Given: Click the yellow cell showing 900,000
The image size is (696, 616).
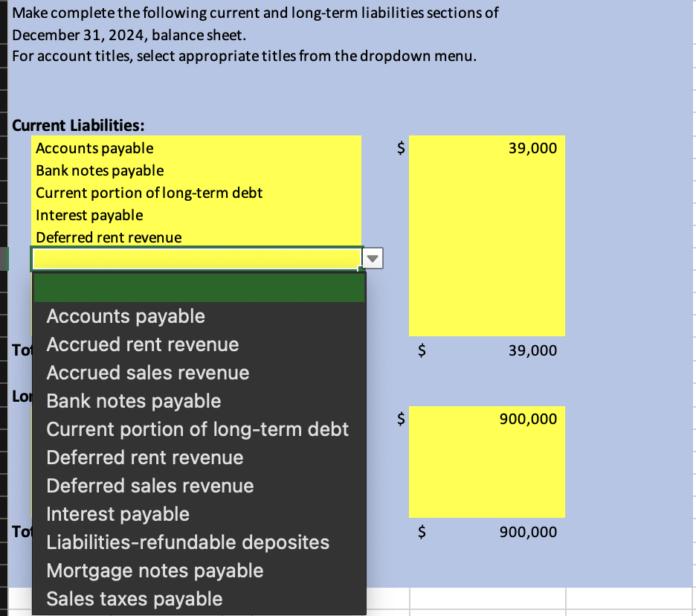Looking at the screenshot, I should click(x=487, y=419).
